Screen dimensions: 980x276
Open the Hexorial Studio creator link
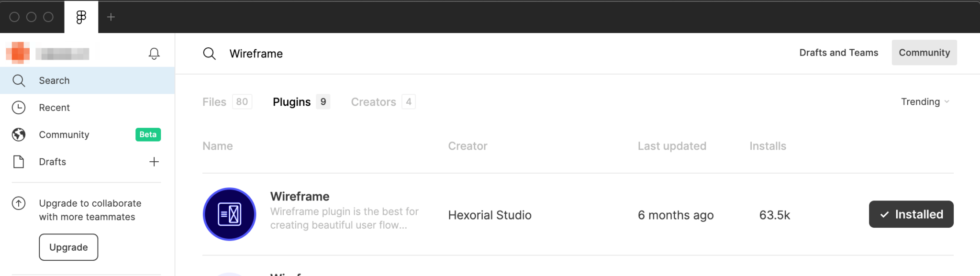coord(490,215)
